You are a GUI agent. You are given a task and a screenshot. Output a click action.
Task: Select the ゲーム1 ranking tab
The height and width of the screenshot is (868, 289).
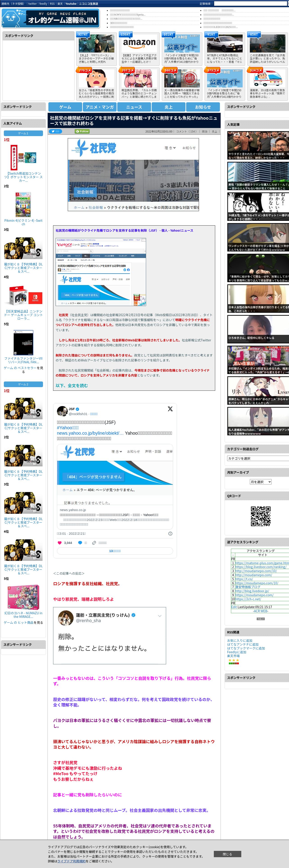[x=23, y=133]
